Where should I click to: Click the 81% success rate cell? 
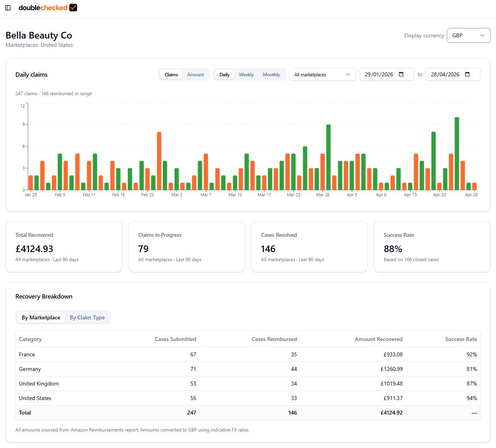click(472, 369)
